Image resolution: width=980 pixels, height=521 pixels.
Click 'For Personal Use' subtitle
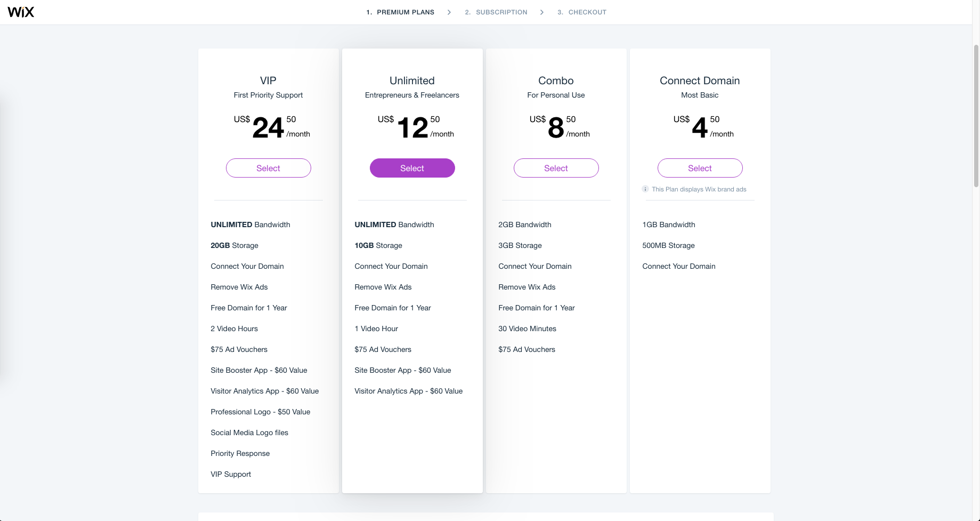click(x=556, y=95)
